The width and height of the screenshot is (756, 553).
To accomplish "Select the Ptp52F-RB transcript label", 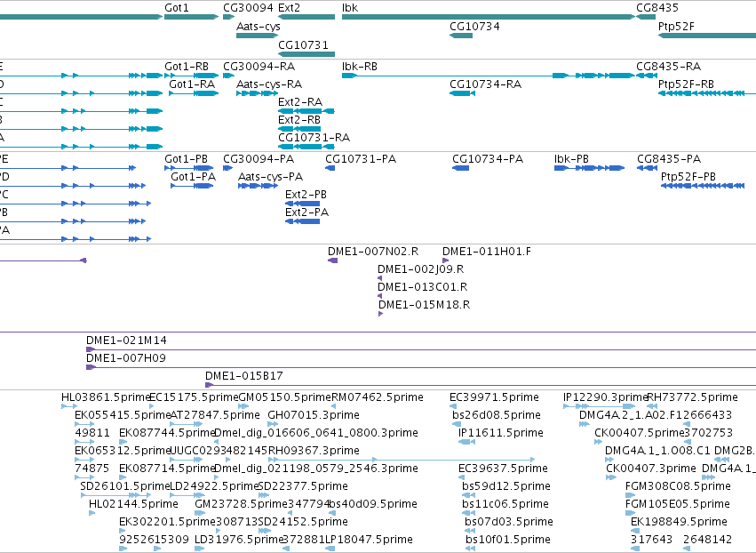I will pyautogui.click(x=686, y=84).
